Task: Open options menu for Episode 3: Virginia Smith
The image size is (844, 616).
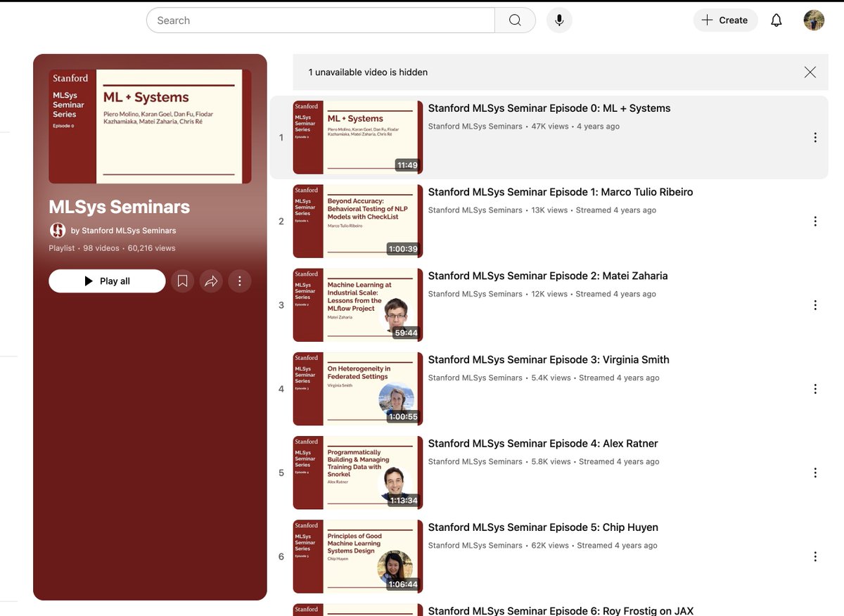Action: (x=815, y=388)
